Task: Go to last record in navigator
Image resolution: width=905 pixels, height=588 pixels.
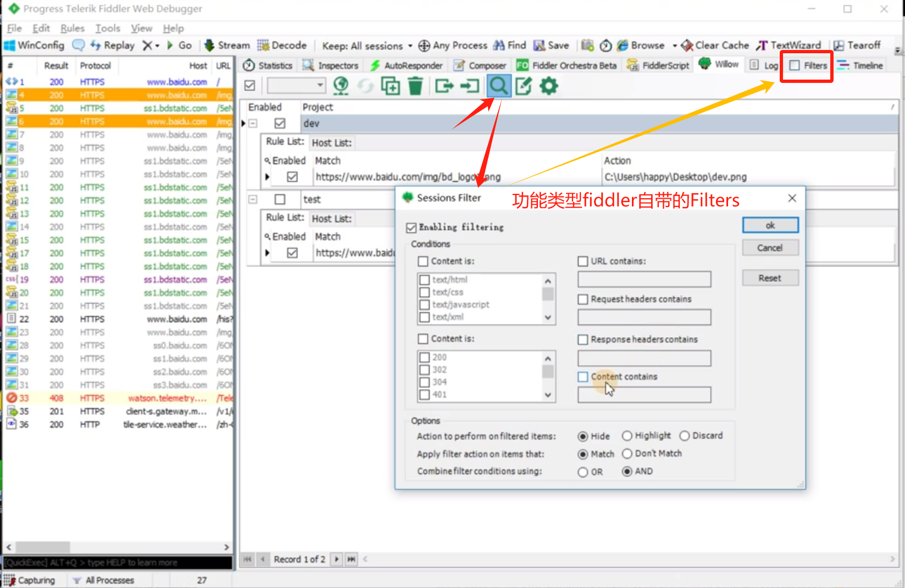Action: tap(351, 559)
